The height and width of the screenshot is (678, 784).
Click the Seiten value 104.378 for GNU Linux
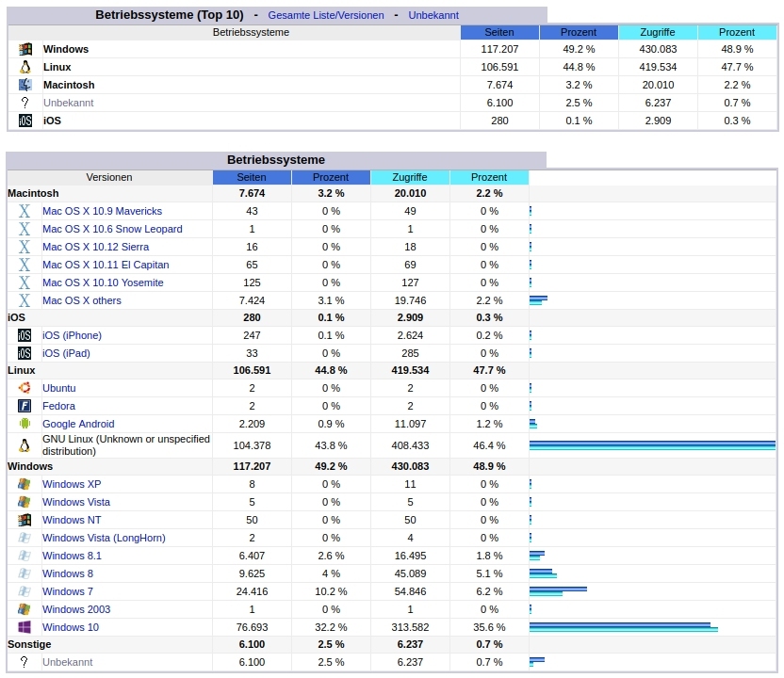(x=252, y=445)
